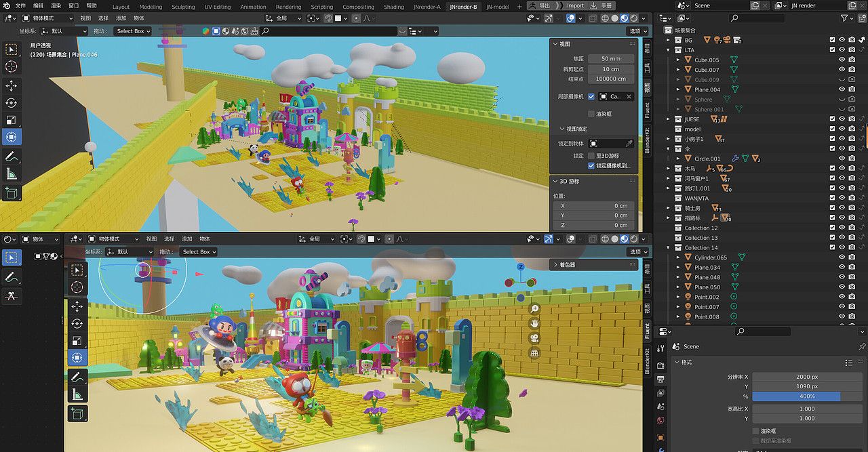Click the 手册 manual button
The height and width of the screenshot is (452, 868).
tap(601, 5)
